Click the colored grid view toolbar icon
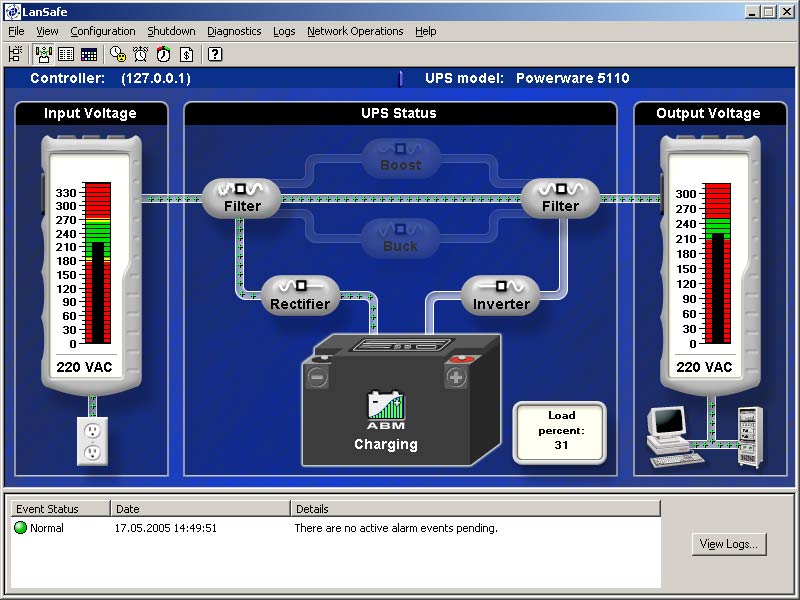The image size is (800, 600). (88, 54)
